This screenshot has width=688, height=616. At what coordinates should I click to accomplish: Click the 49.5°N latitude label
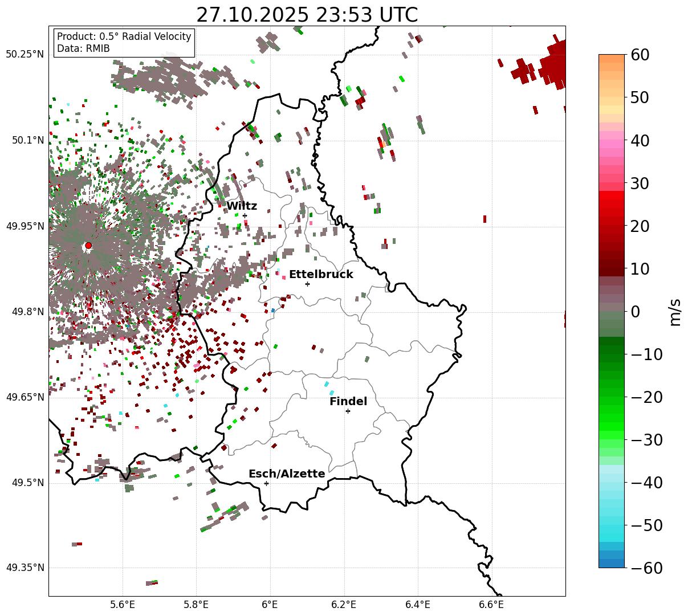pos(27,483)
